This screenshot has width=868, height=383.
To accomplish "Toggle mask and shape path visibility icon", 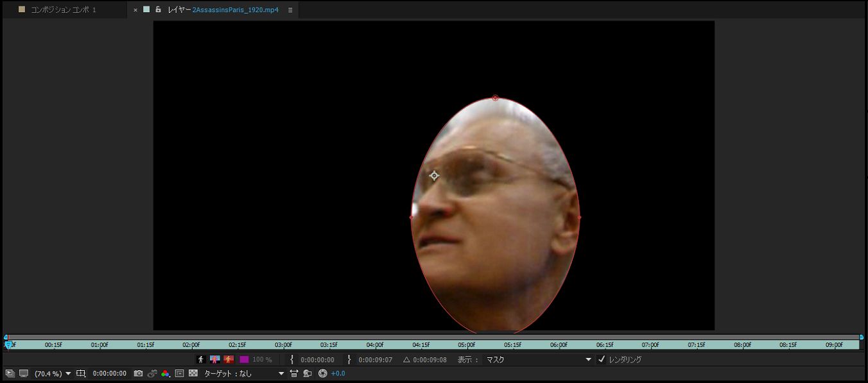I will point(179,373).
